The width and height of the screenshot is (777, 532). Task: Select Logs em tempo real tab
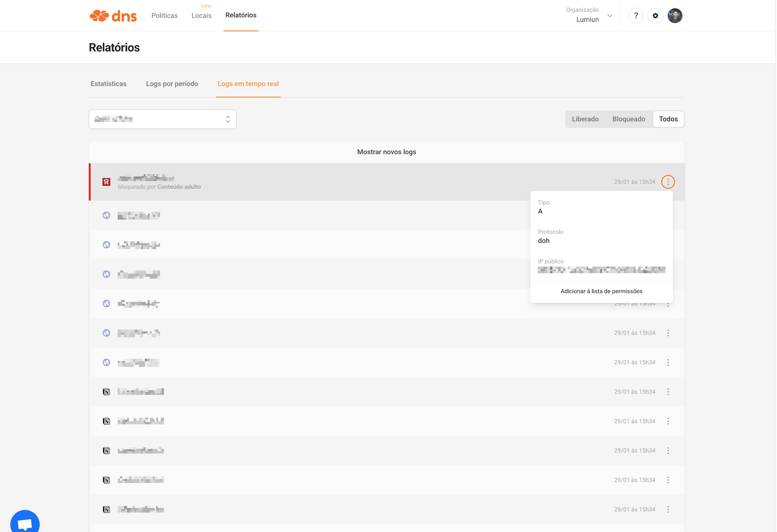click(248, 84)
